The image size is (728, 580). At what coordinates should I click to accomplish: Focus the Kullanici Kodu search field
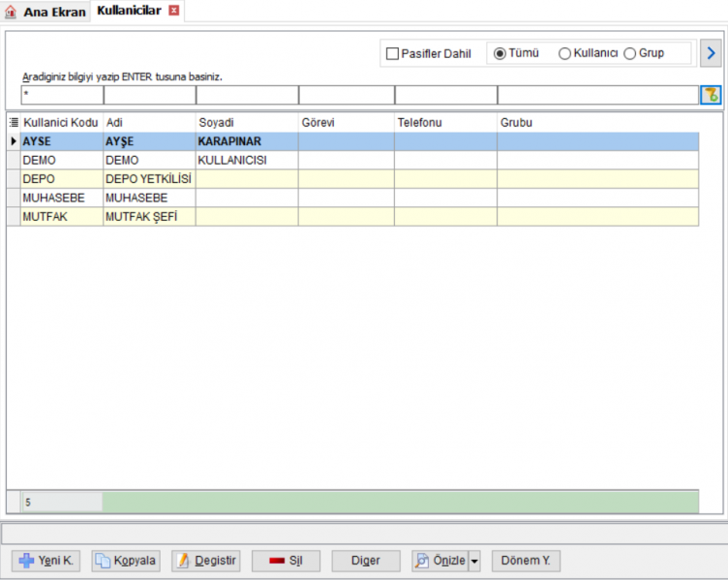click(x=62, y=95)
